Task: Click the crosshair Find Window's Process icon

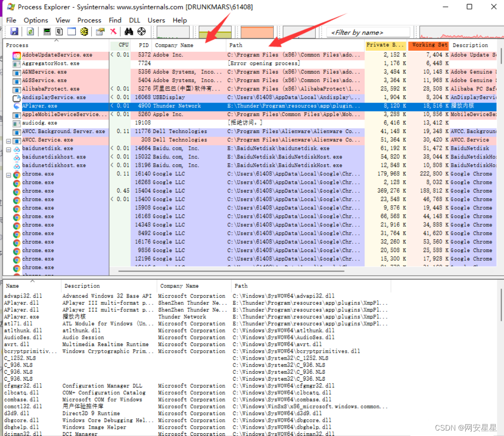Action: coord(141,31)
